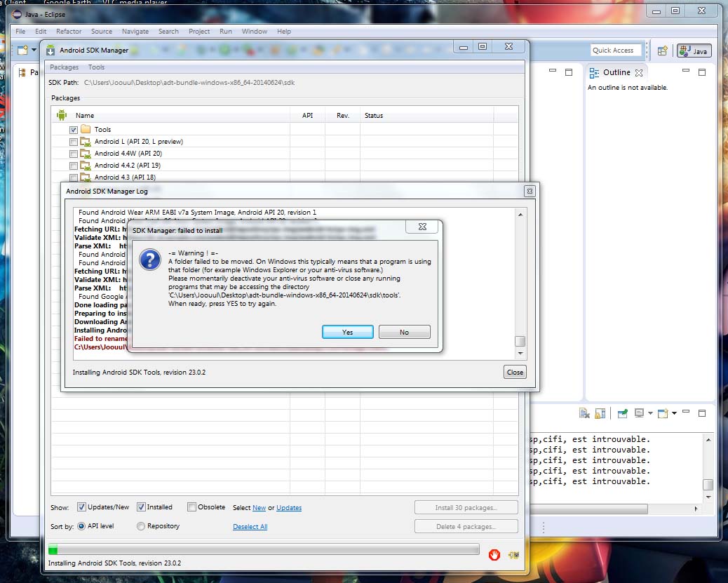Check the Android L (API 20, L preview) checkbox

coord(74,142)
